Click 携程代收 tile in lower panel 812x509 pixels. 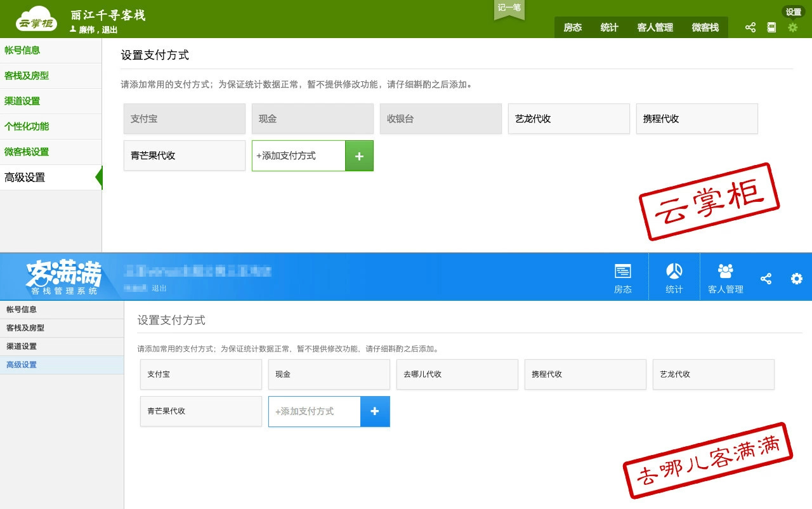click(x=586, y=374)
